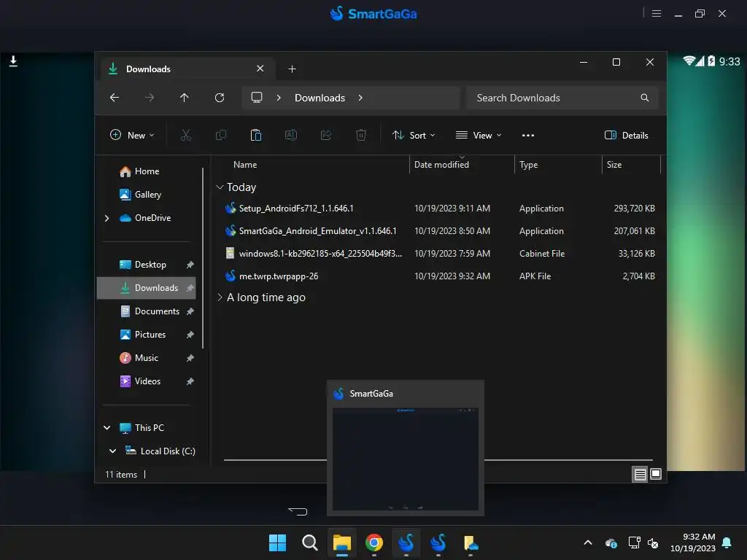Unpin Documents from Quick access
This screenshot has width=747, height=560.
pyautogui.click(x=190, y=311)
